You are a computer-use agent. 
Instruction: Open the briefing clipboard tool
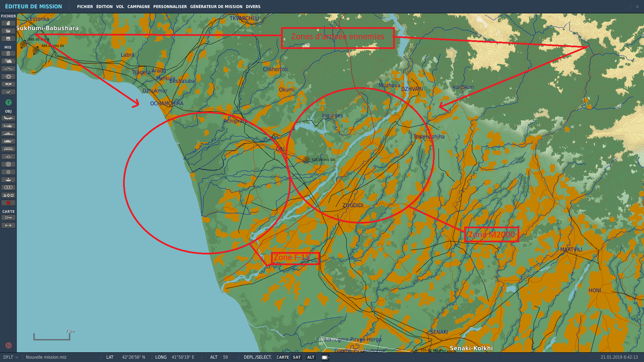[x=8, y=53]
